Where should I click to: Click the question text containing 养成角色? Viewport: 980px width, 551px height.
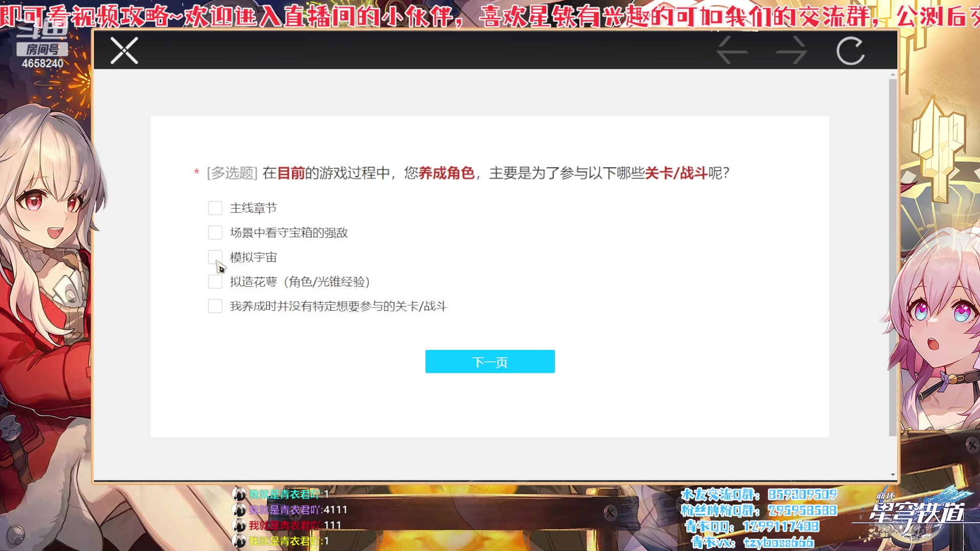496,173
